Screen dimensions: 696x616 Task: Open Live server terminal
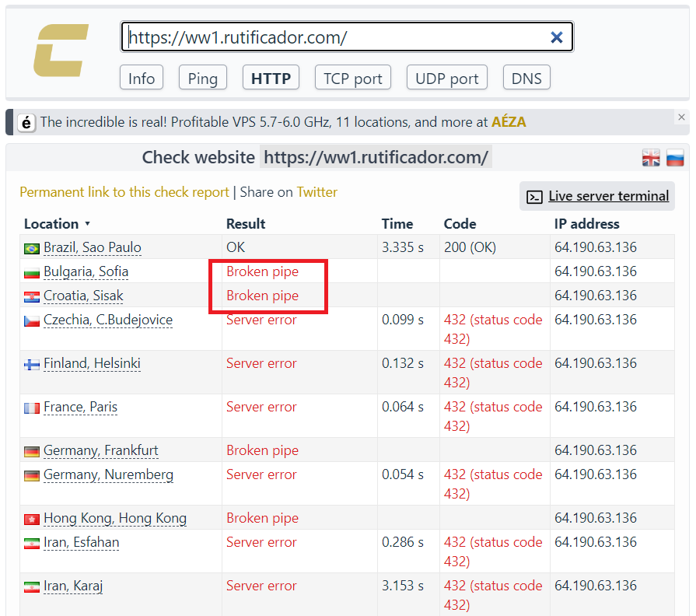pos(597,196)
